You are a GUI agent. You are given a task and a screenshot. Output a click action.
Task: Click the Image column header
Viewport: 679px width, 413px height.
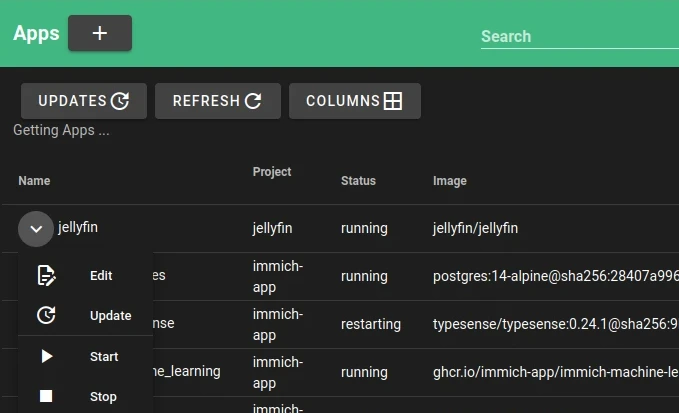coord(449,181)
